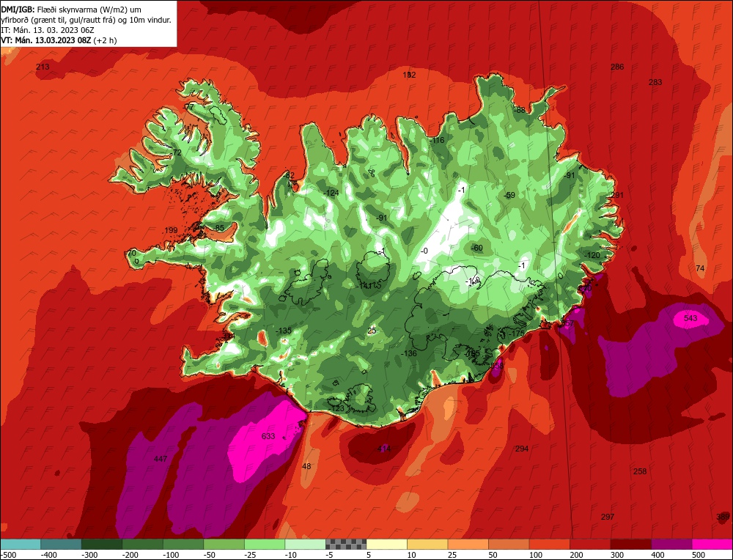Click the -141 value on the central glacier
This screenshot has width=733, height=560.
pyautogui.click(x=364, y=286)
